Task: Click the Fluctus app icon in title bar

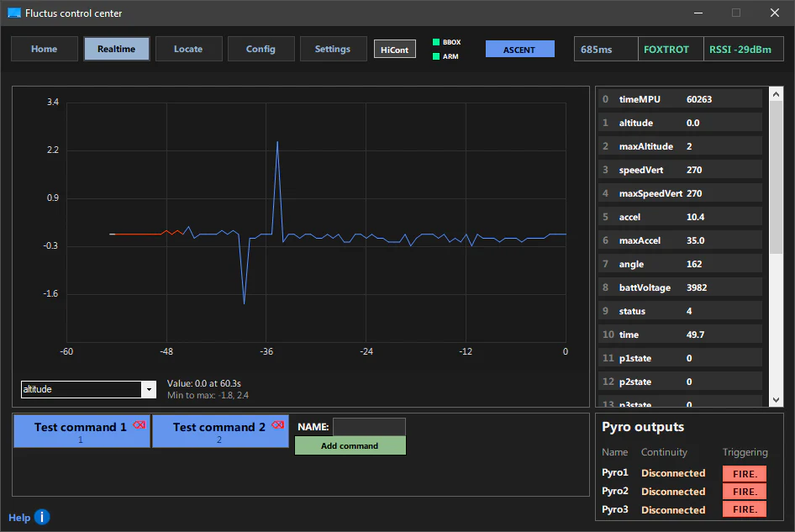Action: (14, 13)
